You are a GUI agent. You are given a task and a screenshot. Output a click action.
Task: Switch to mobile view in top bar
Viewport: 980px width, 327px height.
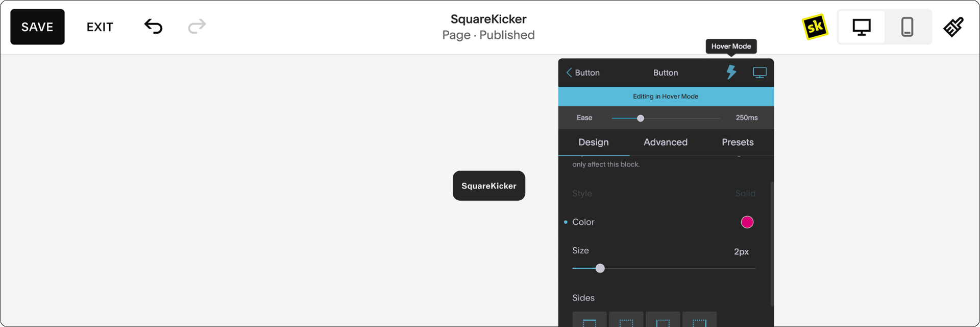(907, 27)
